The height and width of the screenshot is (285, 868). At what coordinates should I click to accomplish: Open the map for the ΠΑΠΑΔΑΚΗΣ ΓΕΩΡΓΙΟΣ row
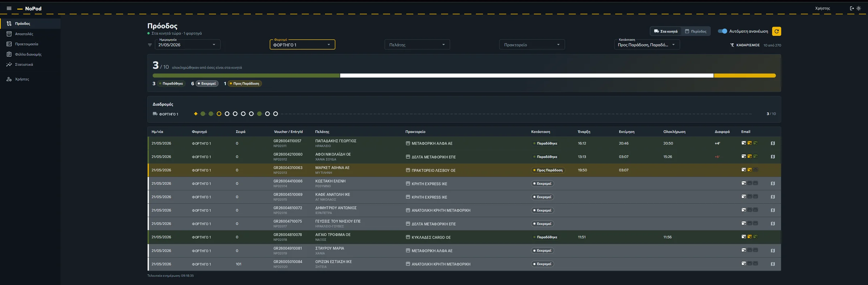pyautogui.click(x=773, y=143)
